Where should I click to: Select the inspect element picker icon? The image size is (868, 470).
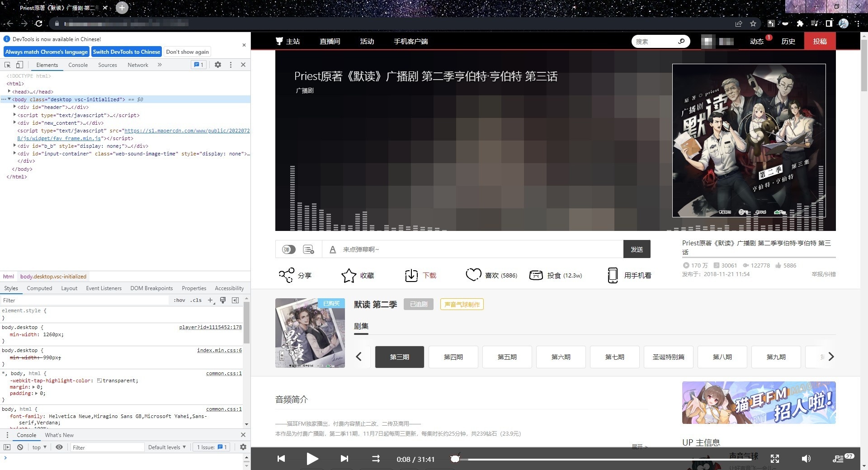coord(8,65)
